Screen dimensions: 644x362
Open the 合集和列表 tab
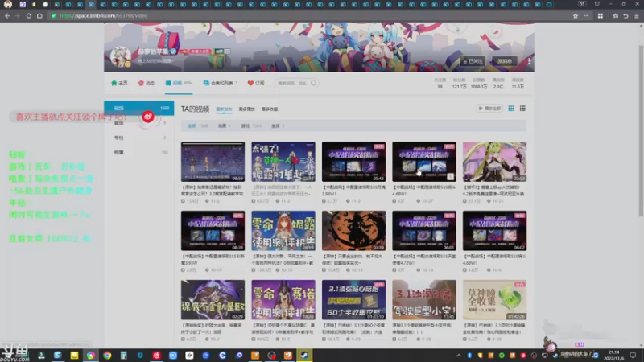[220, 83]
